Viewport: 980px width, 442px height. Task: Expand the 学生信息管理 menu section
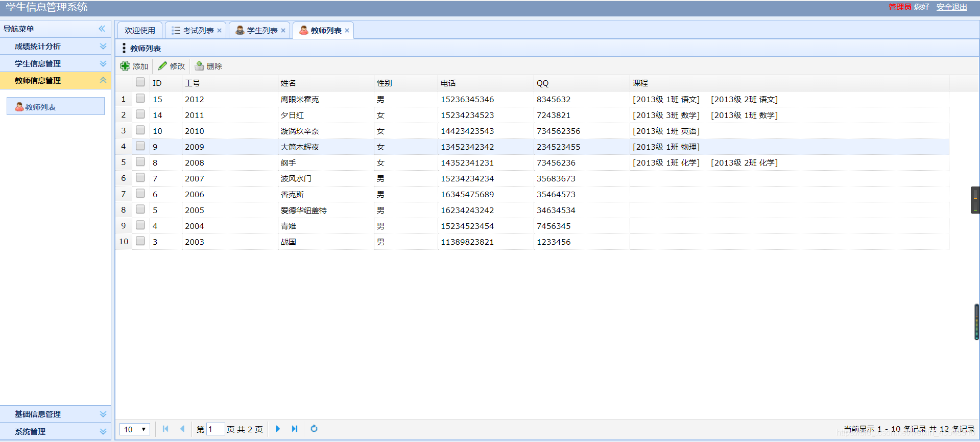[x=103, y=63]
